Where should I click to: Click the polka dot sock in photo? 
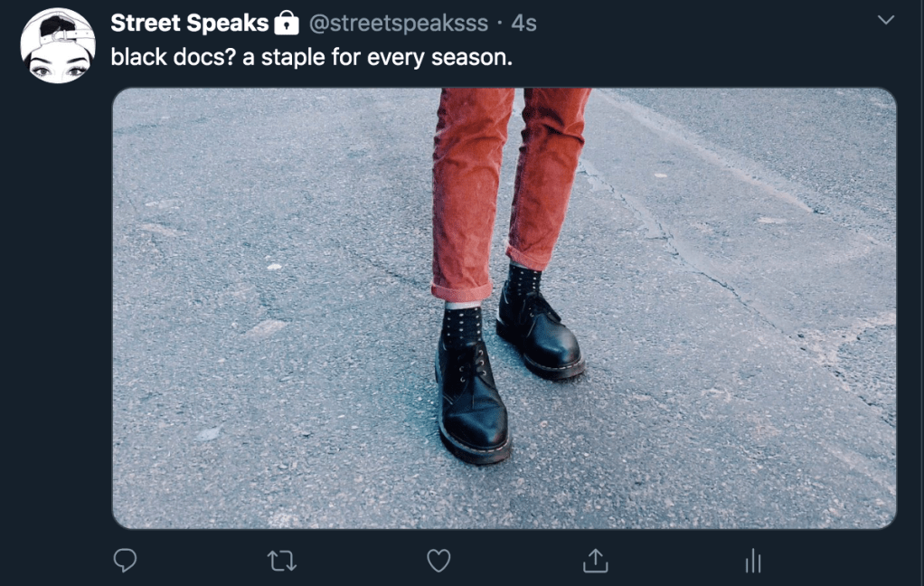point(462,326)
